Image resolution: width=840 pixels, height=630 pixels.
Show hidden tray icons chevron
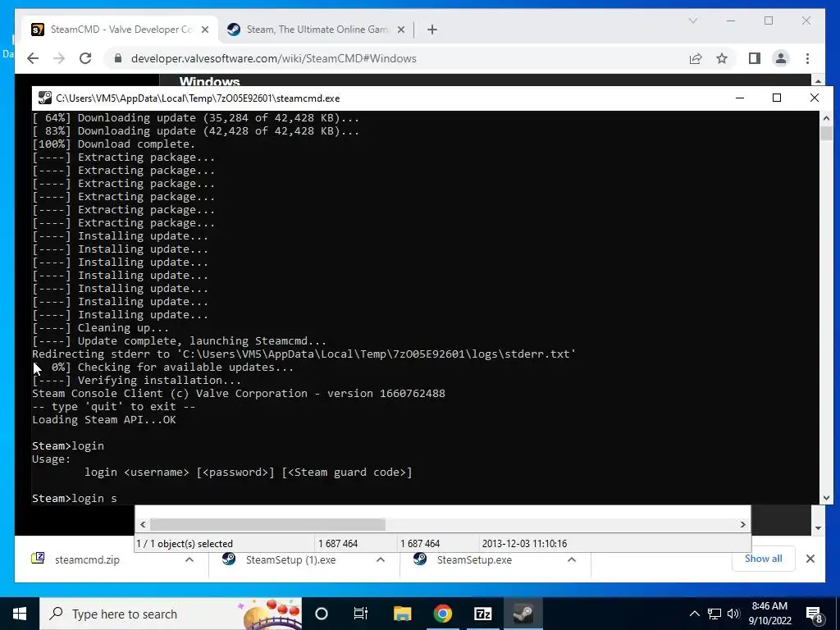[x=694, y=614]
